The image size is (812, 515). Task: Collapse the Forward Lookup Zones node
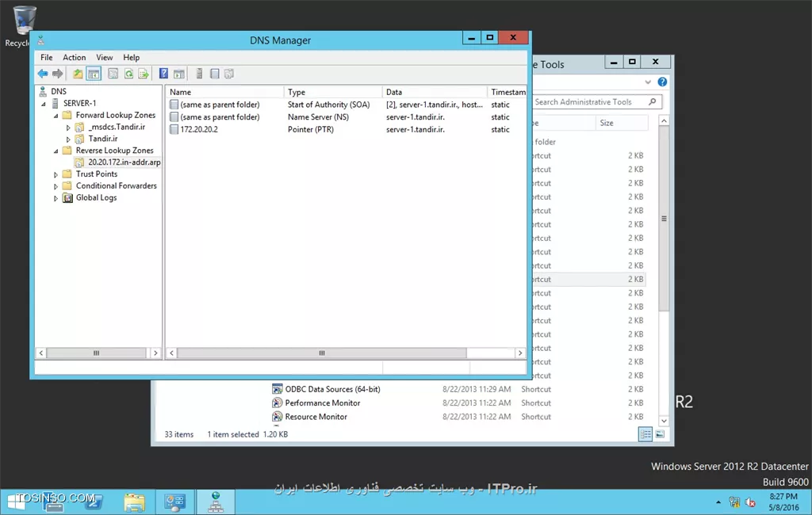(x=56, y=116)
